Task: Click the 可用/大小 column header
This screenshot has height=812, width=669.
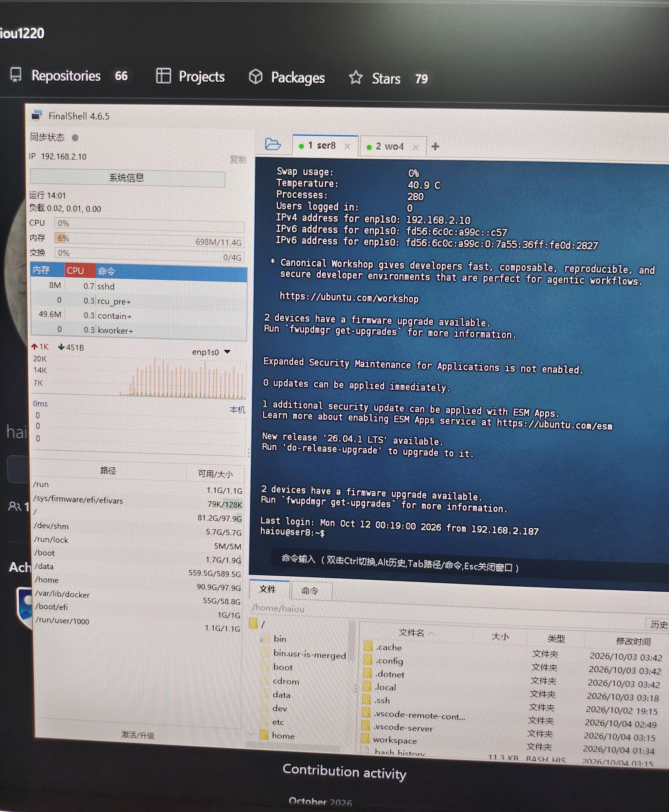Action: [x=215, y=473]
